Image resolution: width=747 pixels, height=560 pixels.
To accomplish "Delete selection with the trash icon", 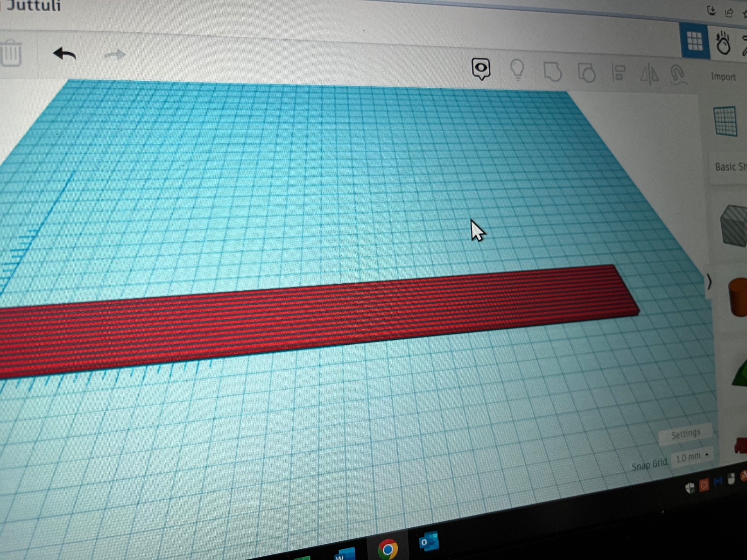I will pos(11,53).
